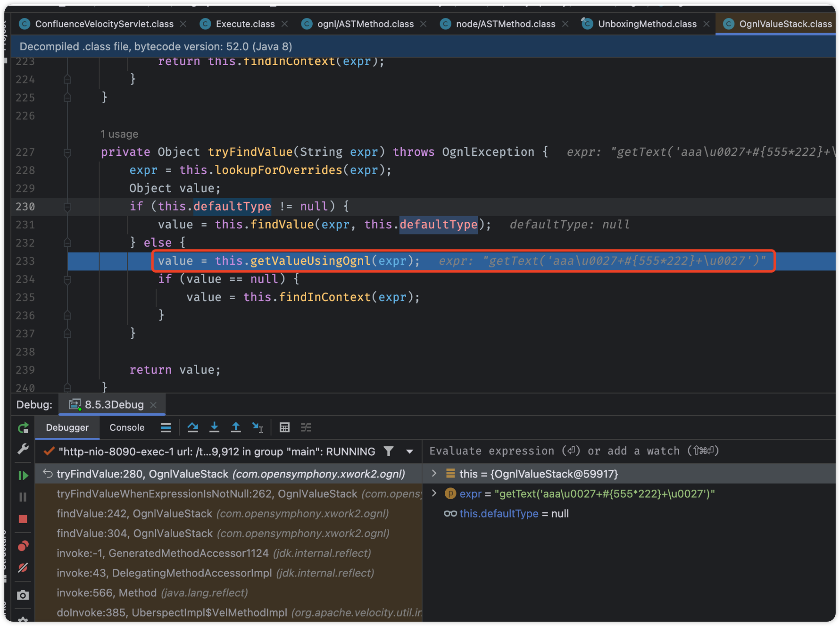This screenshot has height=626, width=840.
Task: Open Evaluate Expression calculator icon
Action: [284, 428]
